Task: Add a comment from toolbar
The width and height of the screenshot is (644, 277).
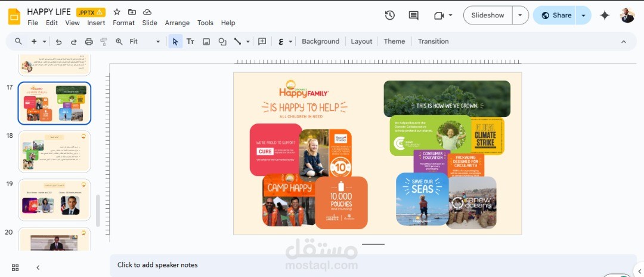Action: click(x=262, y=42)
